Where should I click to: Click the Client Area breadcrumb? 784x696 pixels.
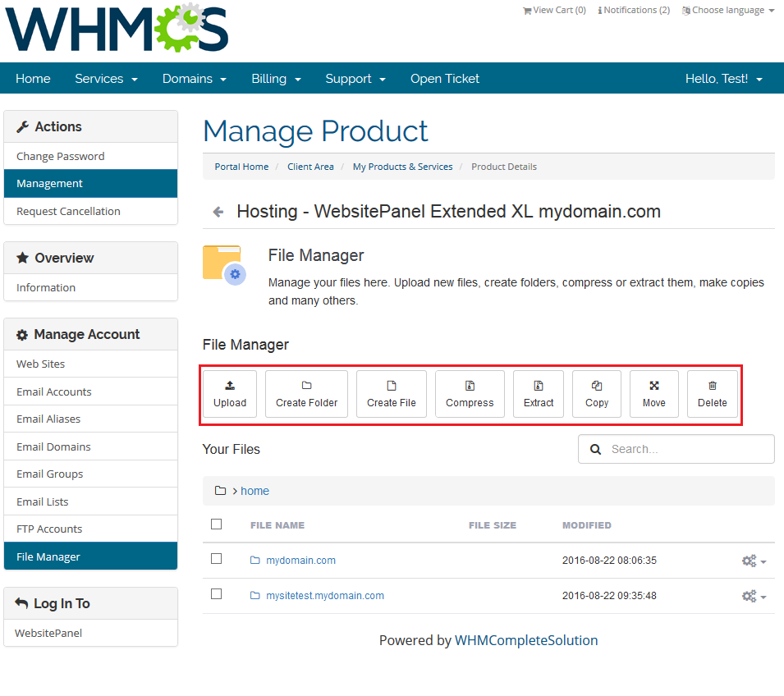click(310, 167)
